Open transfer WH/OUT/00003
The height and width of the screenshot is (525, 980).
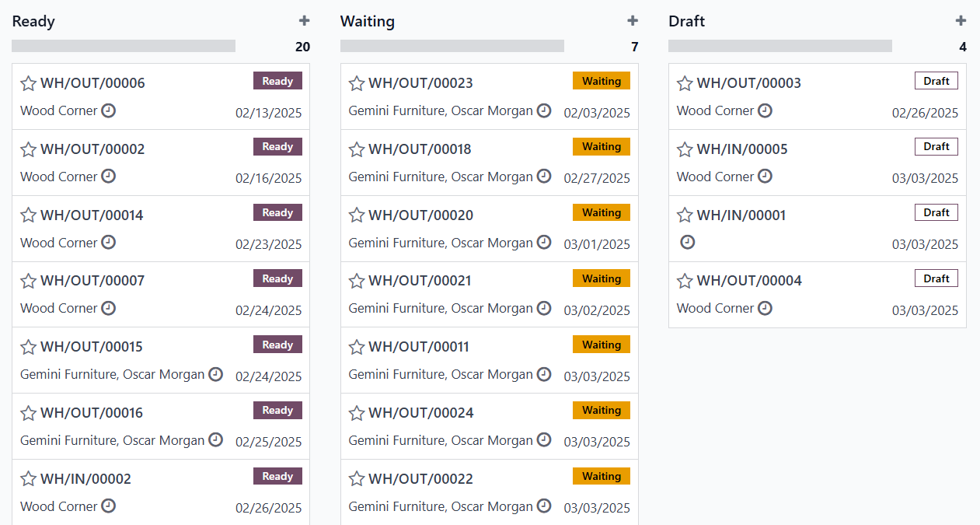[x=818, y=96]
